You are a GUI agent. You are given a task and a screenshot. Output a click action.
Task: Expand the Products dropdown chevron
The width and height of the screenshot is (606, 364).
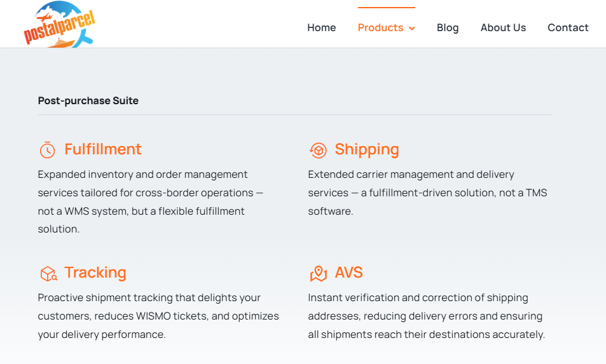(x=411, y=28)
